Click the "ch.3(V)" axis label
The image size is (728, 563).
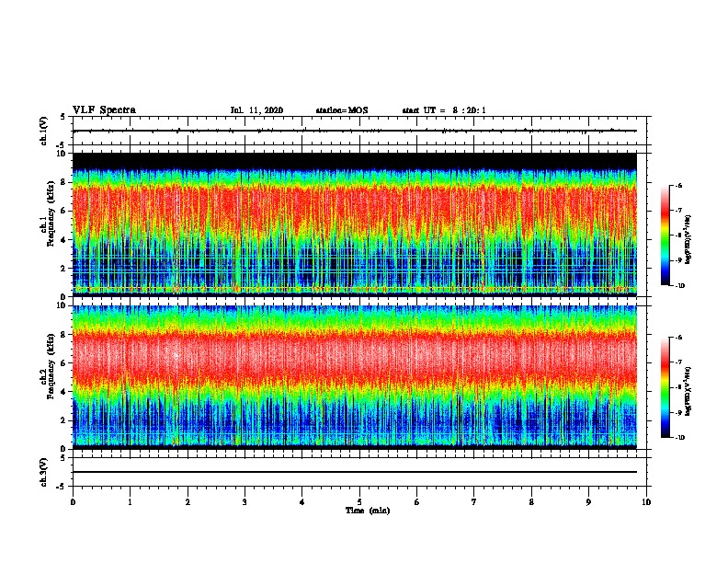tap(43, 473)
